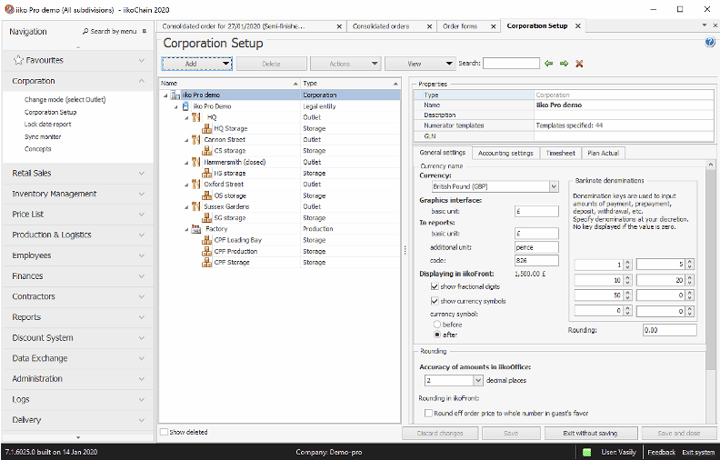720x460 pixels.
Task: Click the corporation icon beside iiko Pro demo
Action: (x=175, y=95)
